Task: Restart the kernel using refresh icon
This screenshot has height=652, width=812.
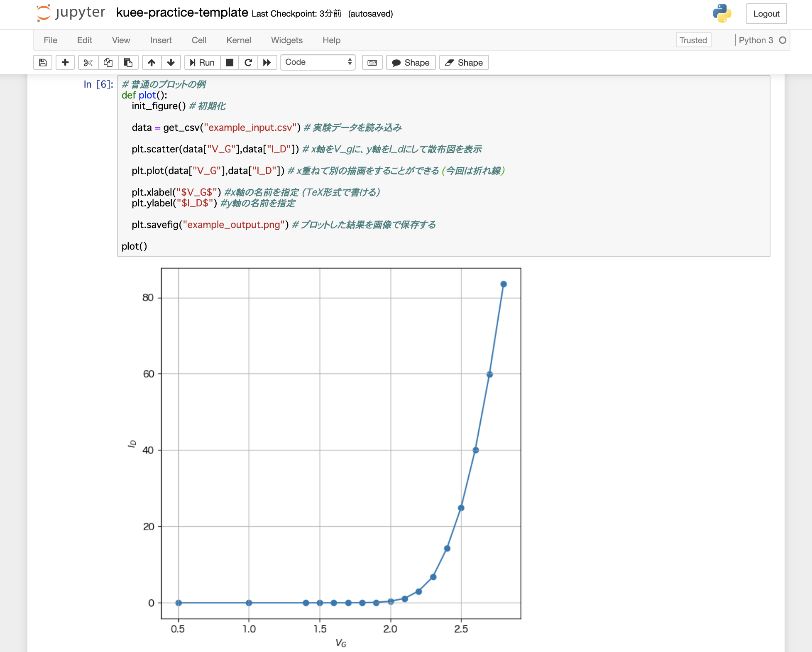Action: [248, 62]
